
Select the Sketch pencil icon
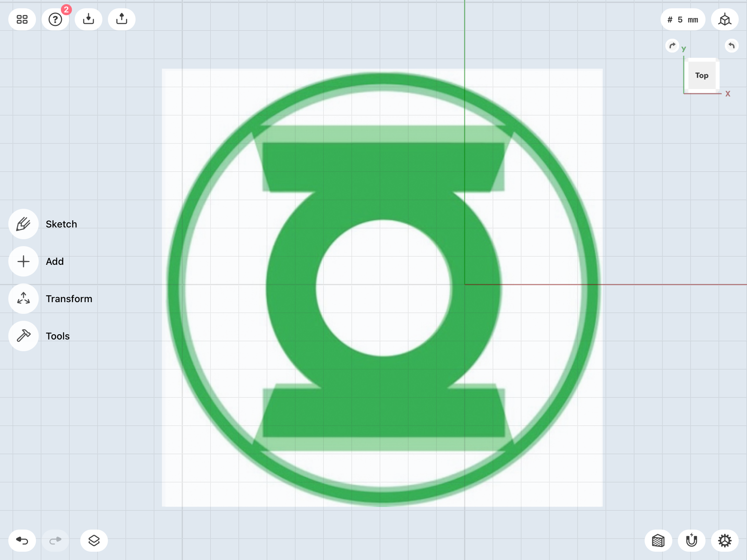coord(24,224)
